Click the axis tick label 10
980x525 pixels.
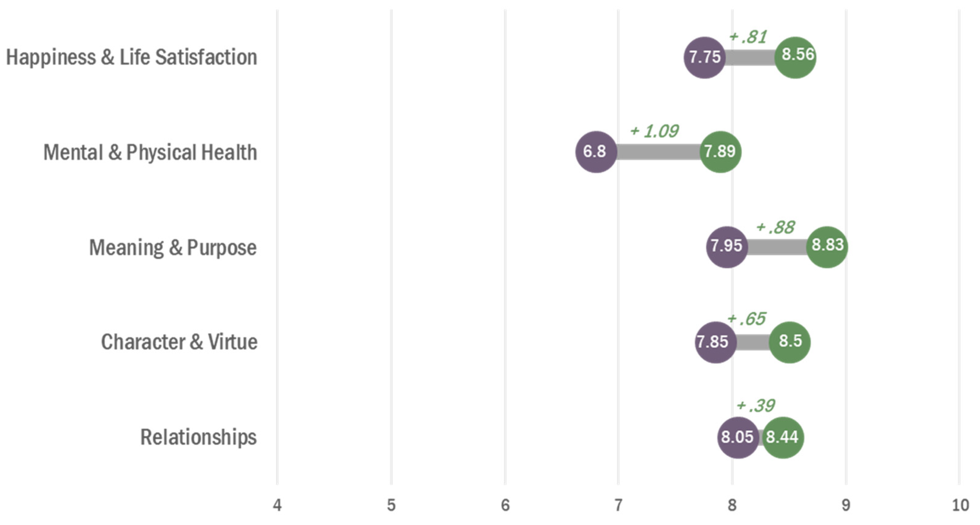coord(960,505)
